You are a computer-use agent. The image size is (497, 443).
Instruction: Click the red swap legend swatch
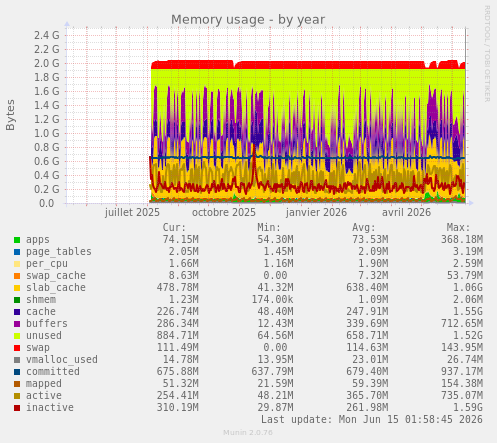click(x=17, y=348)
